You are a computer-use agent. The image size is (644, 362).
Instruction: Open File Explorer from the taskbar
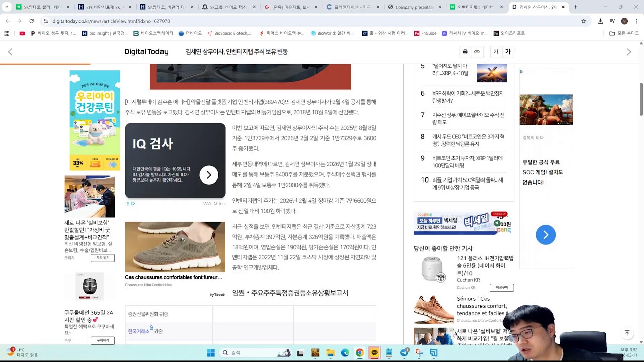point(331,353)
